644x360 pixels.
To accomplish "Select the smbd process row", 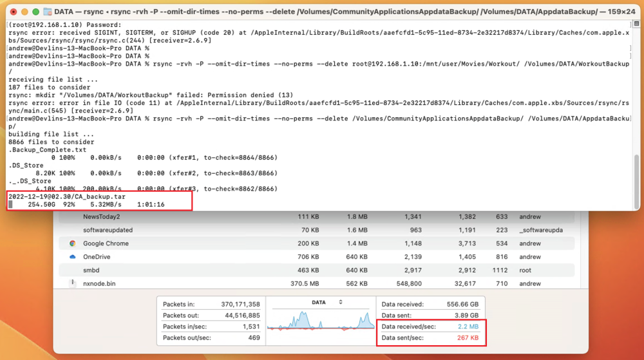I will tap(317, 270).
